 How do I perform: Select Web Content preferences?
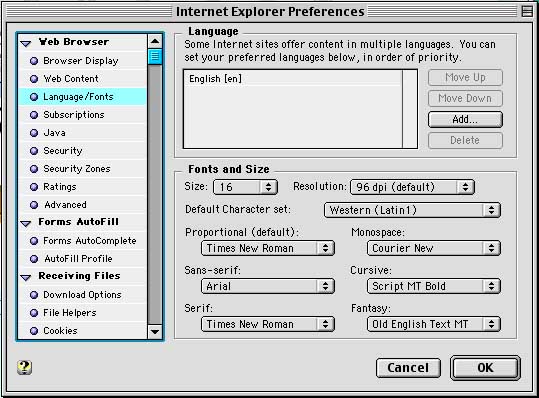click(x=83, y=79)
